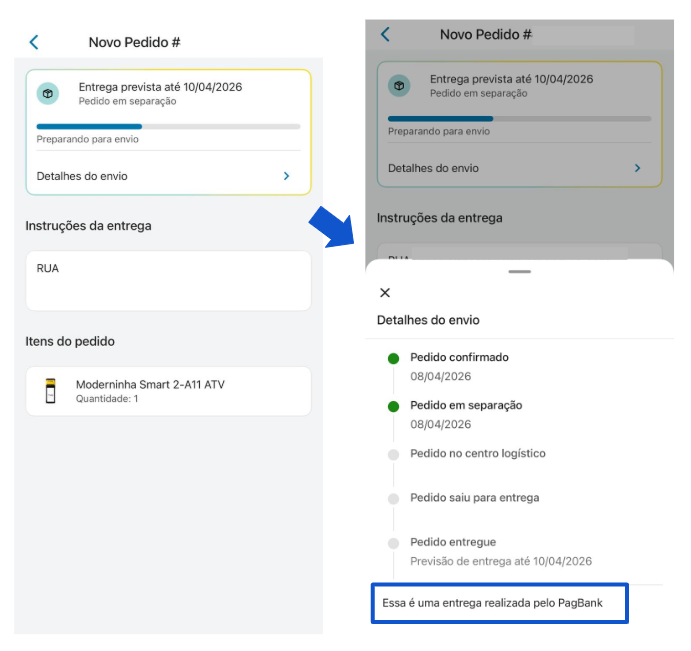Expand Detalhes do envio chevron on left card
691x651 pixels.
pos(286,176)
